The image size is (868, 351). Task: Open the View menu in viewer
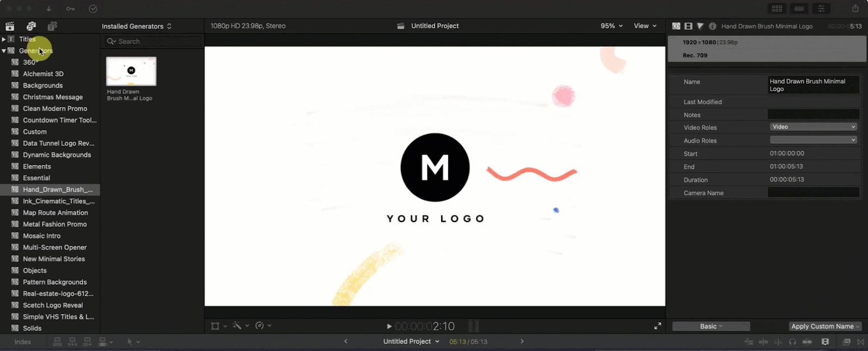(644, 26)
